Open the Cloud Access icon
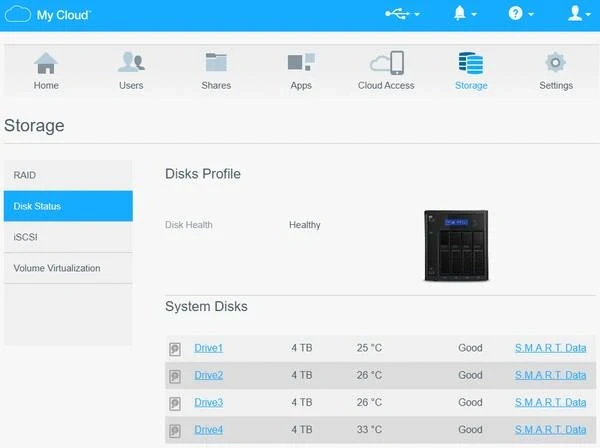The width and height of the screenshot is (600, 448). (x=386, y=63)
